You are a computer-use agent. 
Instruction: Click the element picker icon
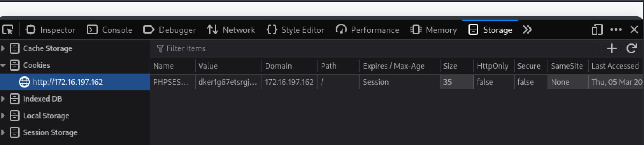8,30
